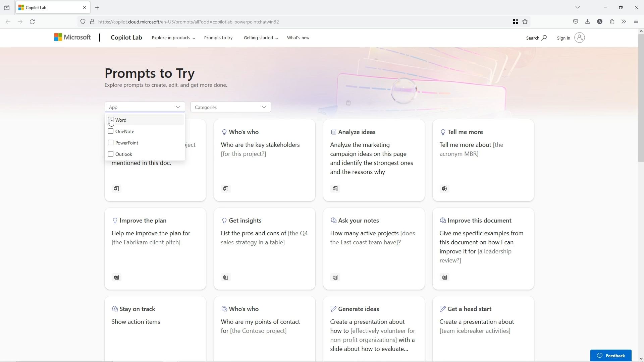The width and height of the screenshot is (644, 362).
Task: Expand the Categories dropdown
Action: point(230,107)
